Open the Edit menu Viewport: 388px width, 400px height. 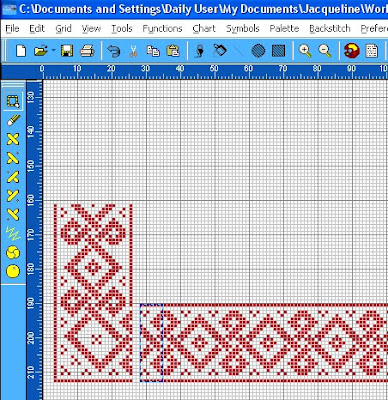pos(37,29)
